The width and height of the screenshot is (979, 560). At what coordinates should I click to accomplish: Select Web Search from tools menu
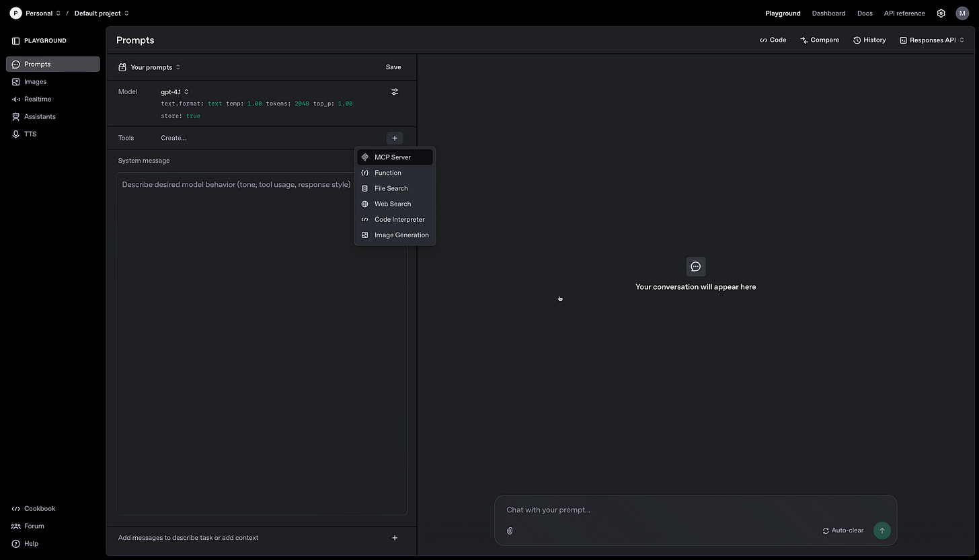coord(395,204)
